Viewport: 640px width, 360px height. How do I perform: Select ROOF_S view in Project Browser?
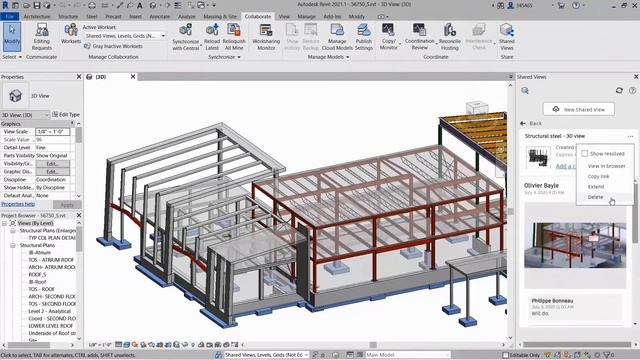[37, 274]
